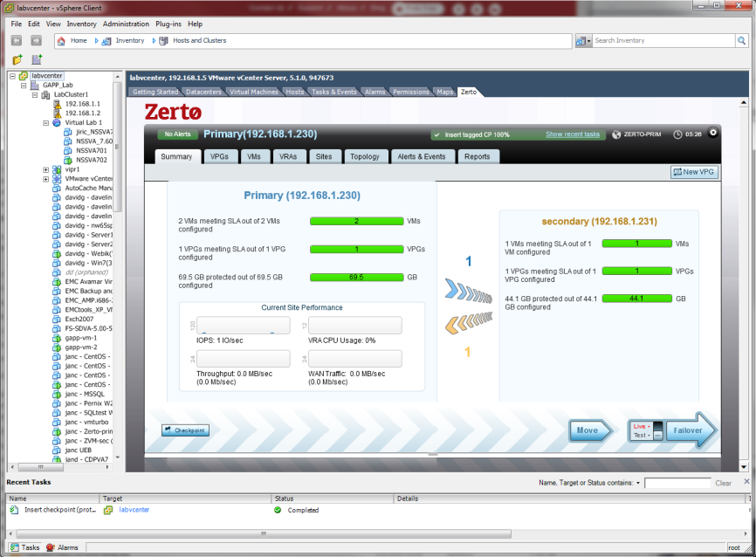Click the Primary VMs SLA progress bar

tap(356, 221)
